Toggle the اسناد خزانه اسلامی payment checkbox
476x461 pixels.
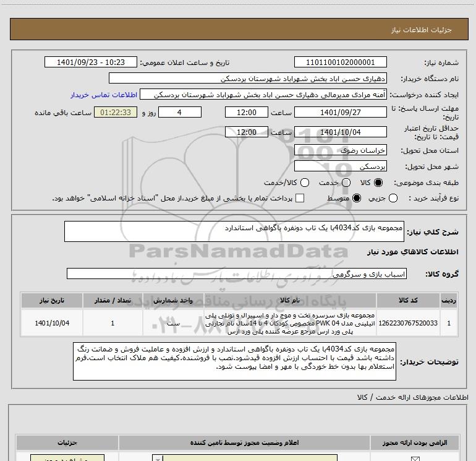(300, 198)
